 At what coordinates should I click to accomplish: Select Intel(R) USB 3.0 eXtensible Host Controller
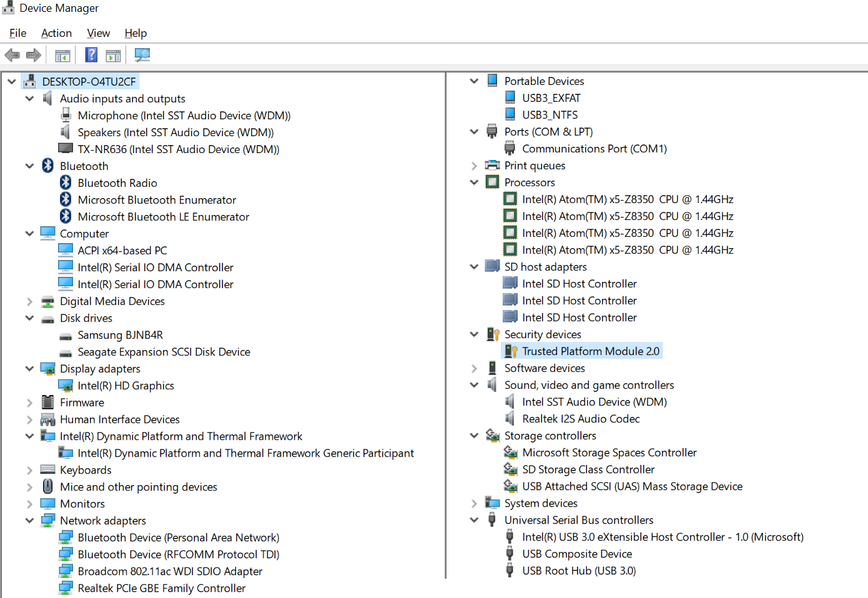[663, 537]
